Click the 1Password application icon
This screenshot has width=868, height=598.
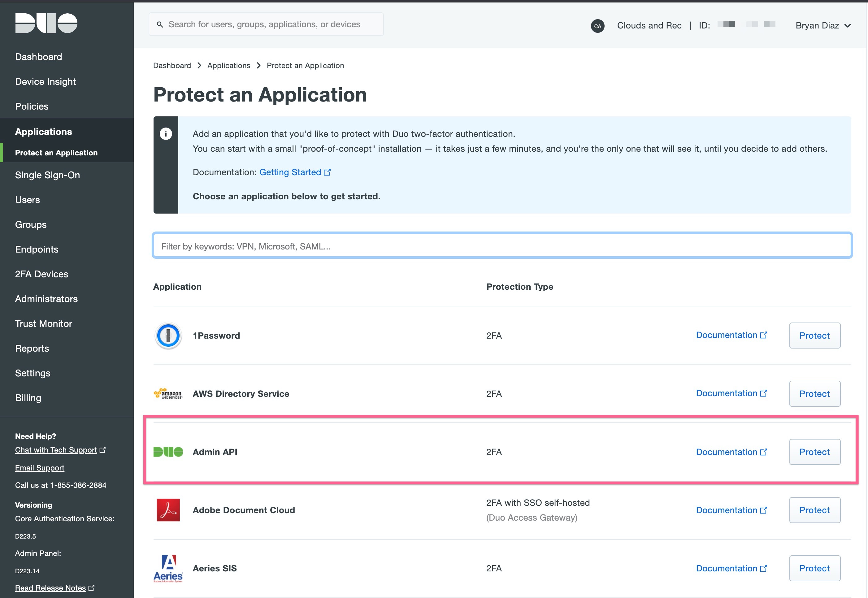[168, 335]
